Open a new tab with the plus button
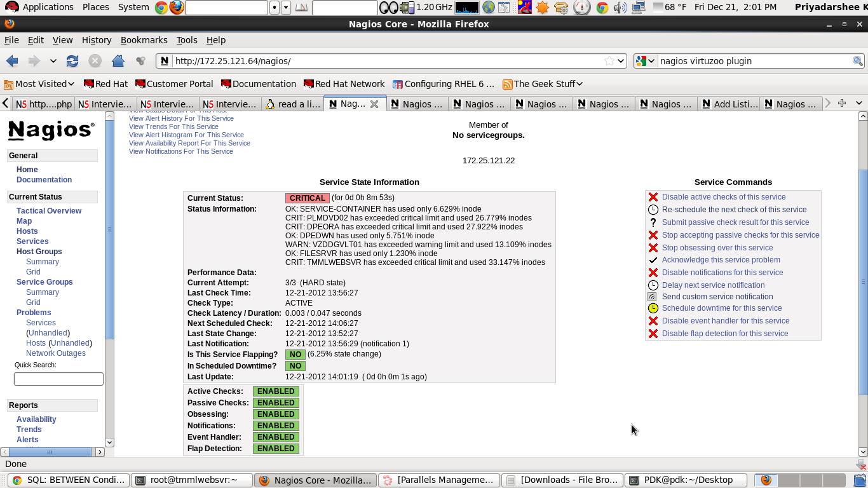The height and width of the screenshot is (488, 868). [x=842, y=103]
